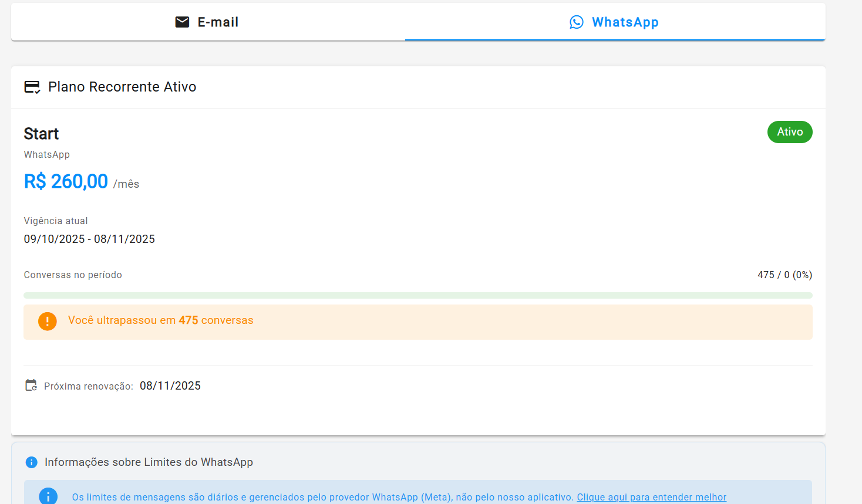
Task: Open 'Clique aqui para entender melhor' link
Action: (x=651, y=497)
